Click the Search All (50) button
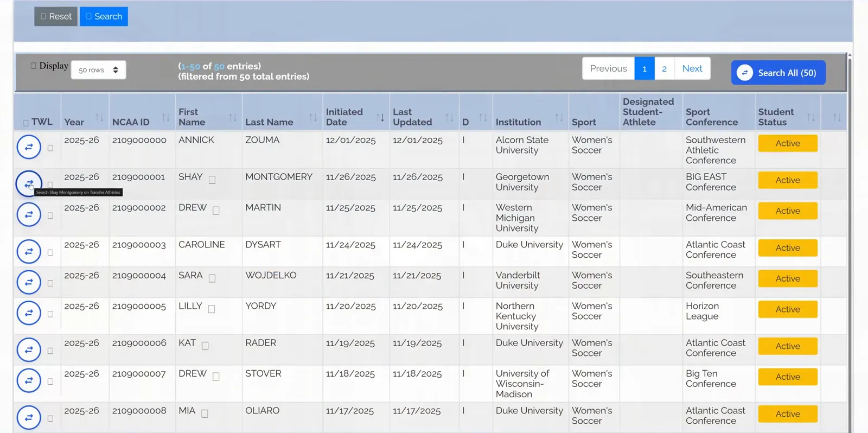 778,73
